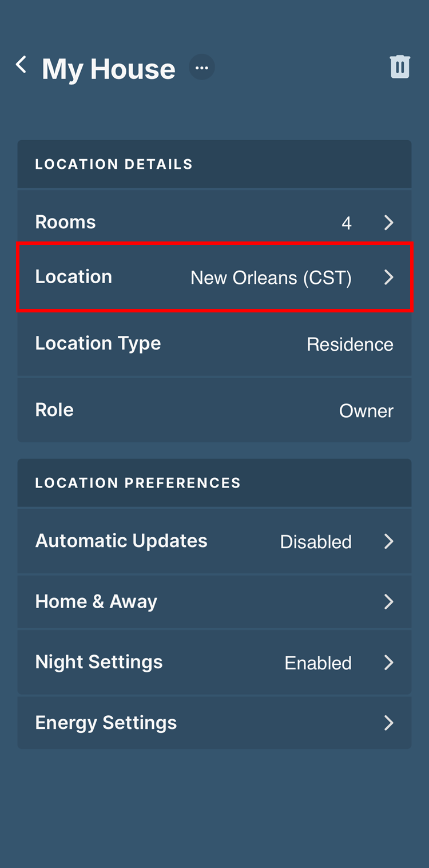
Task: Tap the Enabled status for Night Settings
Action: point(318,663)
